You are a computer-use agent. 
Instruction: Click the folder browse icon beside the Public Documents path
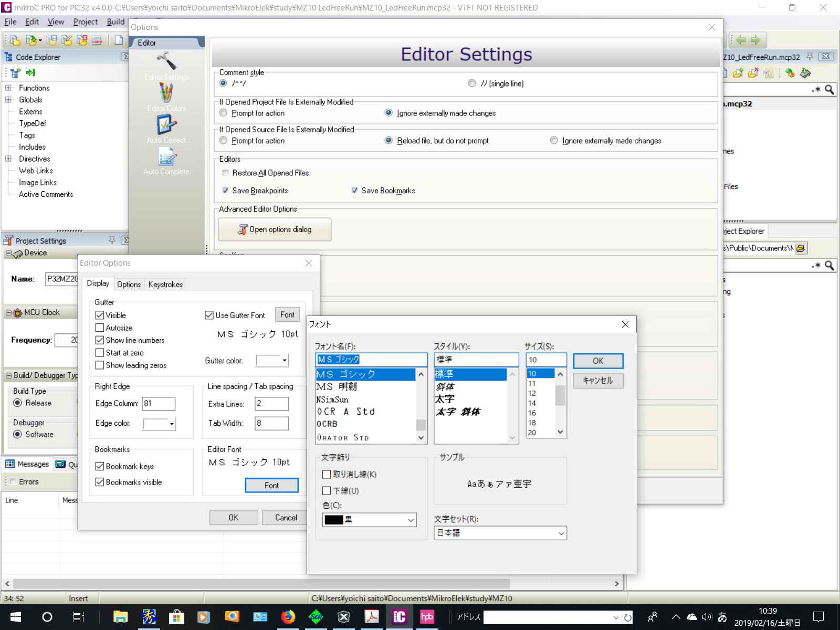[801, 248]
